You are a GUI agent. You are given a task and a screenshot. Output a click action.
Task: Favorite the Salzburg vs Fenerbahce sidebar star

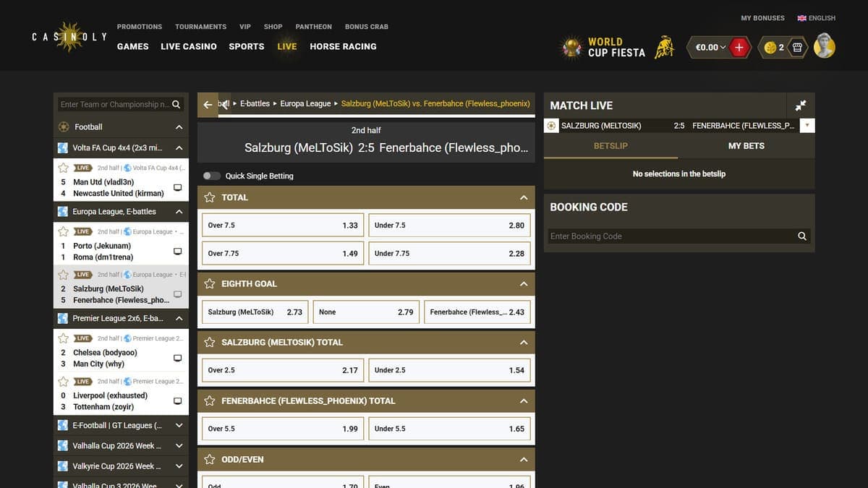[64, 275]
